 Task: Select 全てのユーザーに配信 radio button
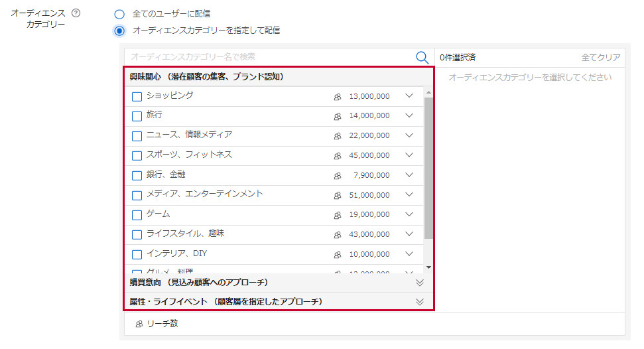click(119, 14)
